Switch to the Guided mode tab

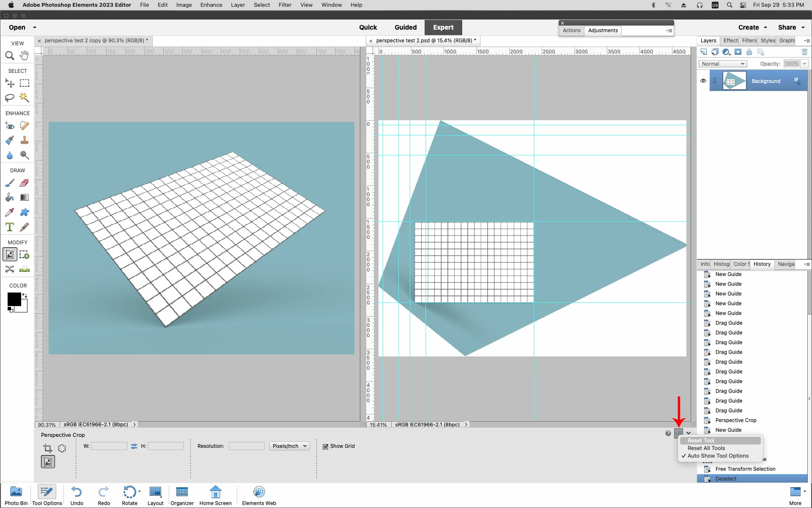(405, 27)
